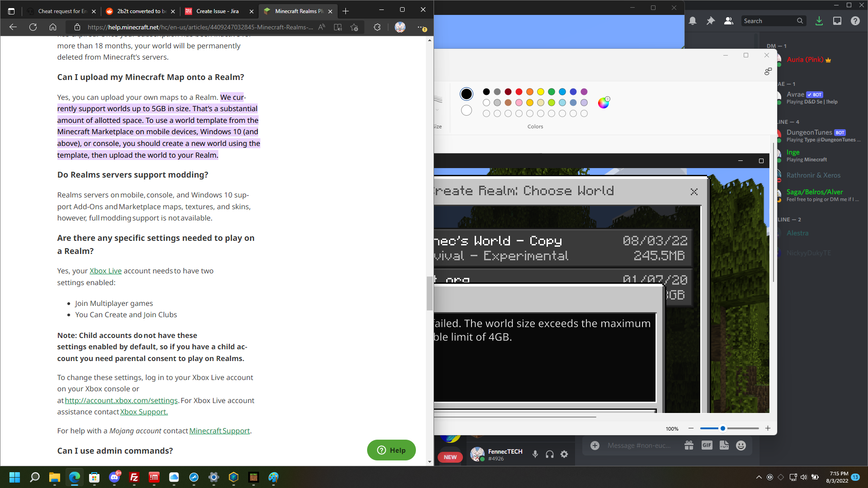868x488 pixels.
Task: Show pinned messages in Discord
Action: pos(711,21)
